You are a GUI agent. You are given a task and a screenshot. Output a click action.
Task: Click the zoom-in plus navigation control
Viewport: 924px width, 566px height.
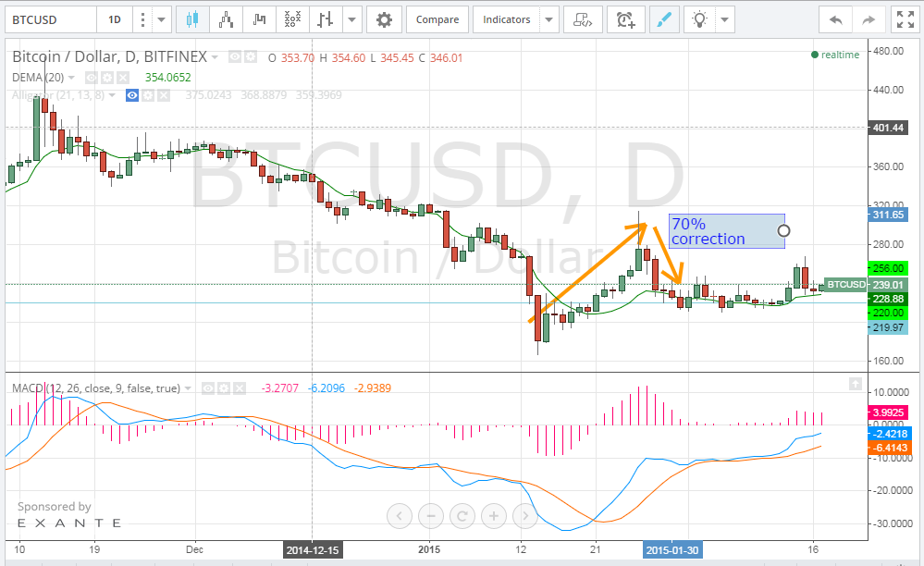click(493, 516)
